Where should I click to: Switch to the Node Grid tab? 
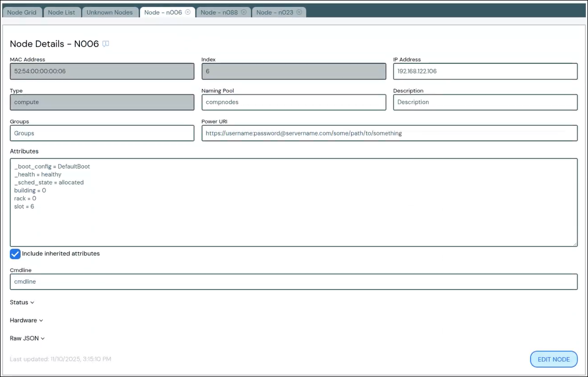tap(22, 12)
